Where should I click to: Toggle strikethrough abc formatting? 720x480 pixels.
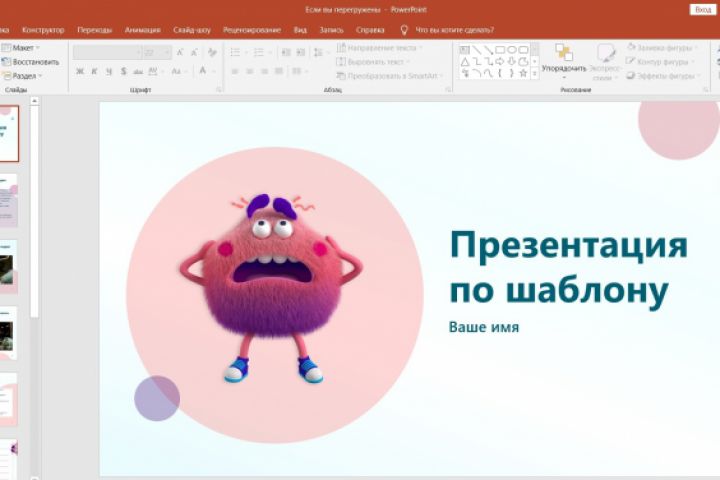(138, 71)
